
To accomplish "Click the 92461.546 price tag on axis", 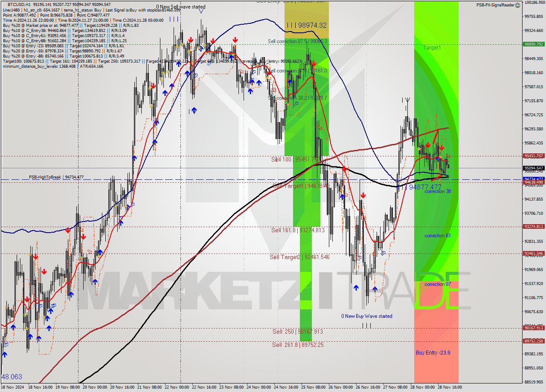I will (x=534, y=254).
